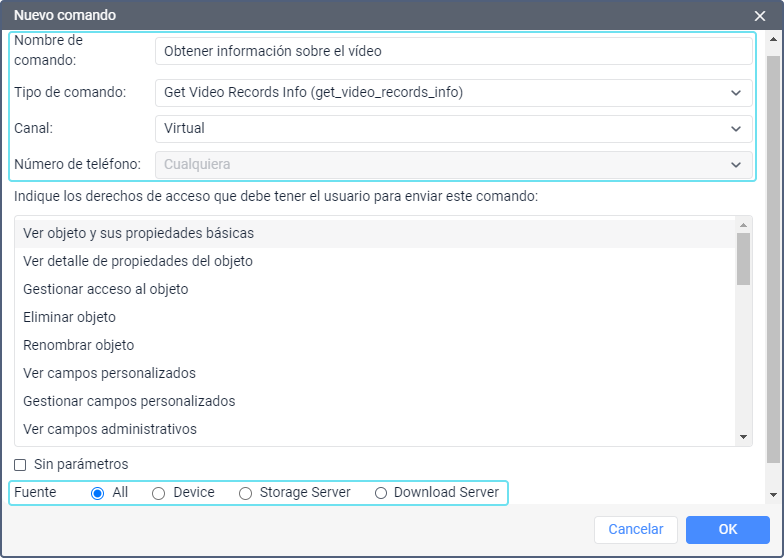Select 'Eliminar objeto' access right
This screenshot has height=558, width=784.
[70, 317]
